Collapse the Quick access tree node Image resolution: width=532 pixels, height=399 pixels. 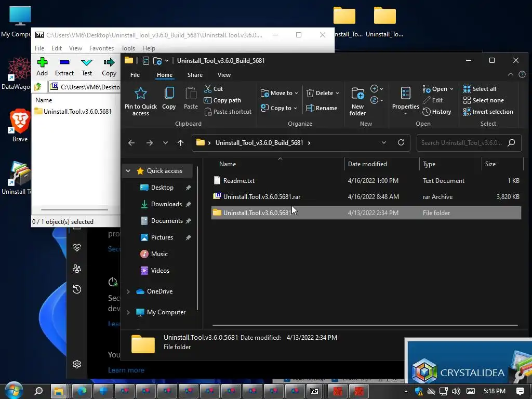(128, 170)
